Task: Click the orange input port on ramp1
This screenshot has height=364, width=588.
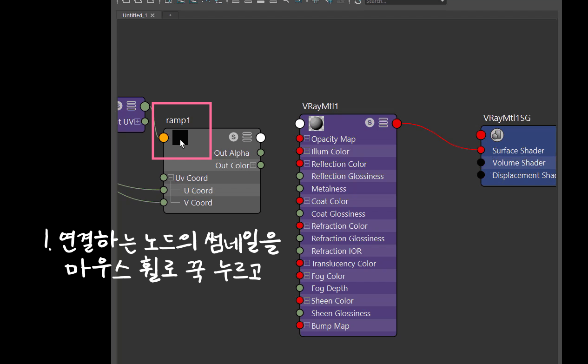Action: click(164, 138)
